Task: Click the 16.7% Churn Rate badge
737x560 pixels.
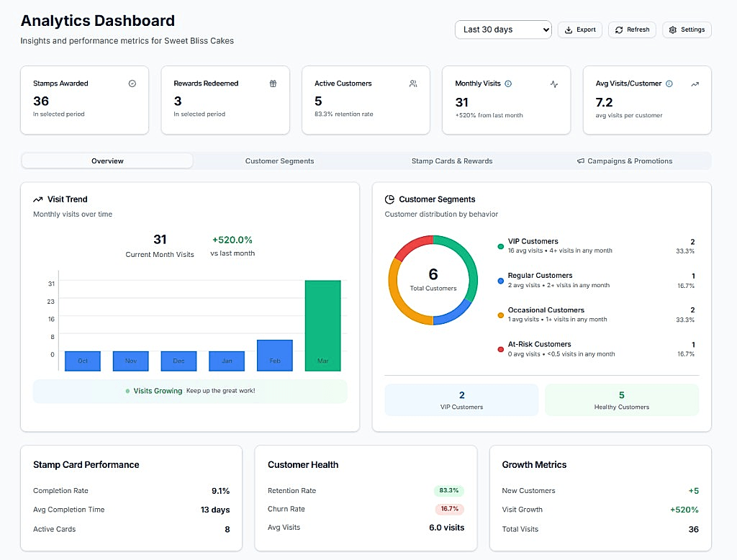Action: 449,509
